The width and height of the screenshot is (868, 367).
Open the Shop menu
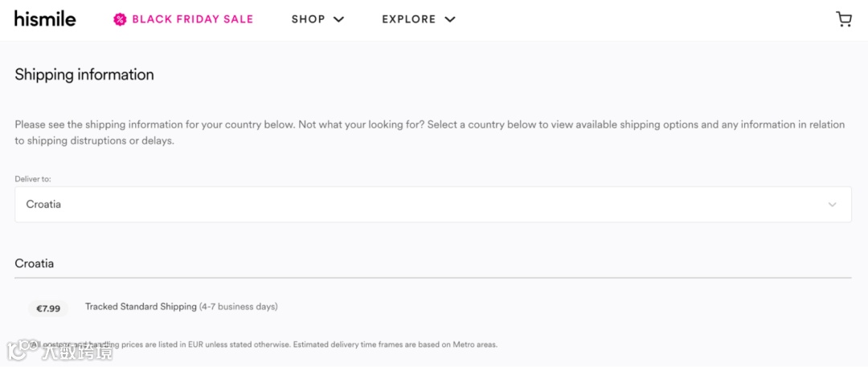tap(309, 19)
